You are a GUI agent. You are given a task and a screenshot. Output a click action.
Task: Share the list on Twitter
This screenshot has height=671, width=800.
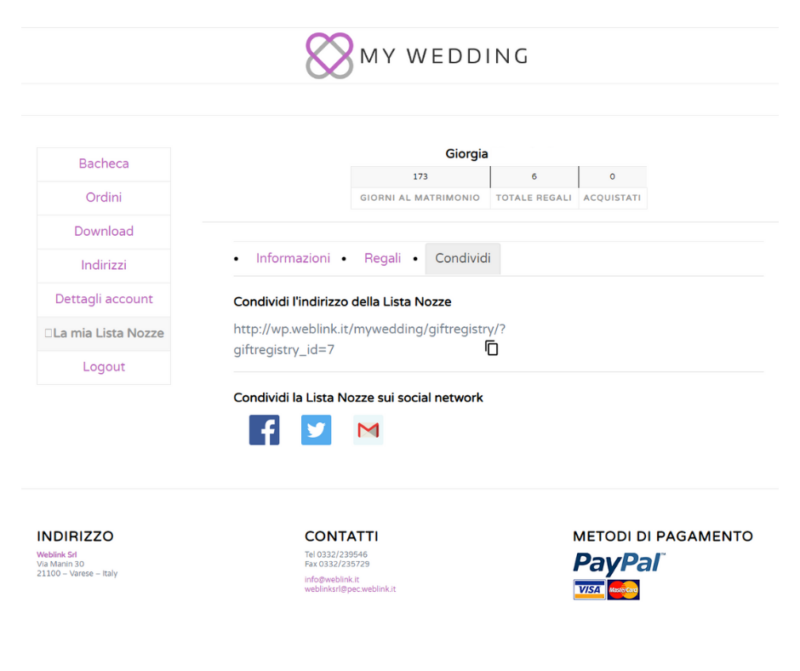[x=316, y=430]
